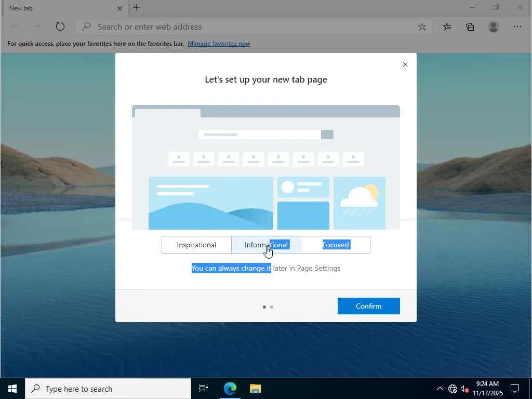Click 'Let's set up your new tab page' heading
The image size is (532, 399).
266,79
